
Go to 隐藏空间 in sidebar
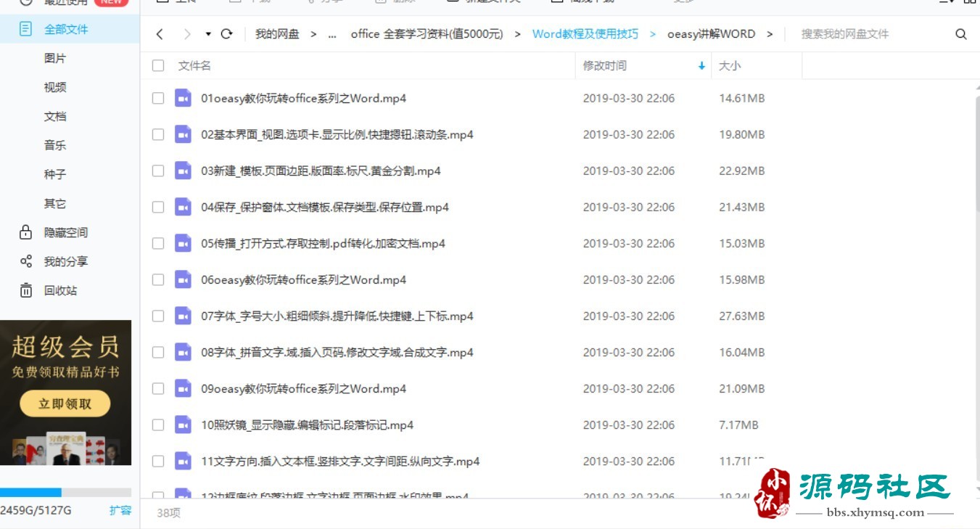66,232
